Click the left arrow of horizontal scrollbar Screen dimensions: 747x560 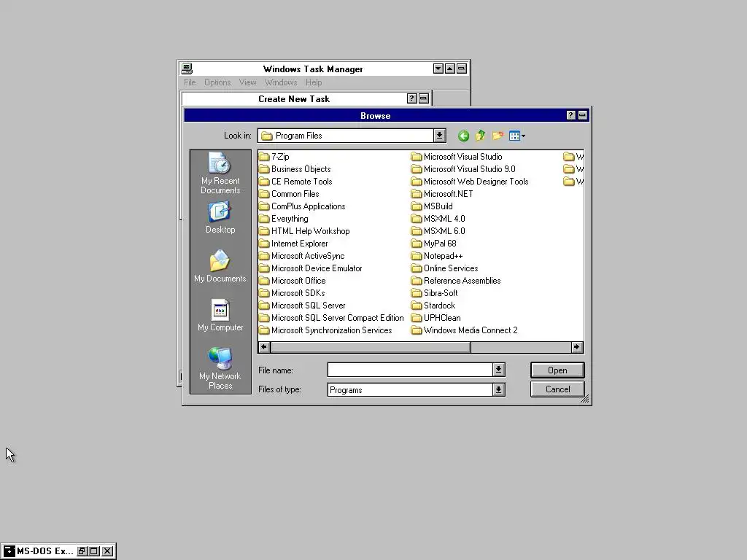pos(264,347)
